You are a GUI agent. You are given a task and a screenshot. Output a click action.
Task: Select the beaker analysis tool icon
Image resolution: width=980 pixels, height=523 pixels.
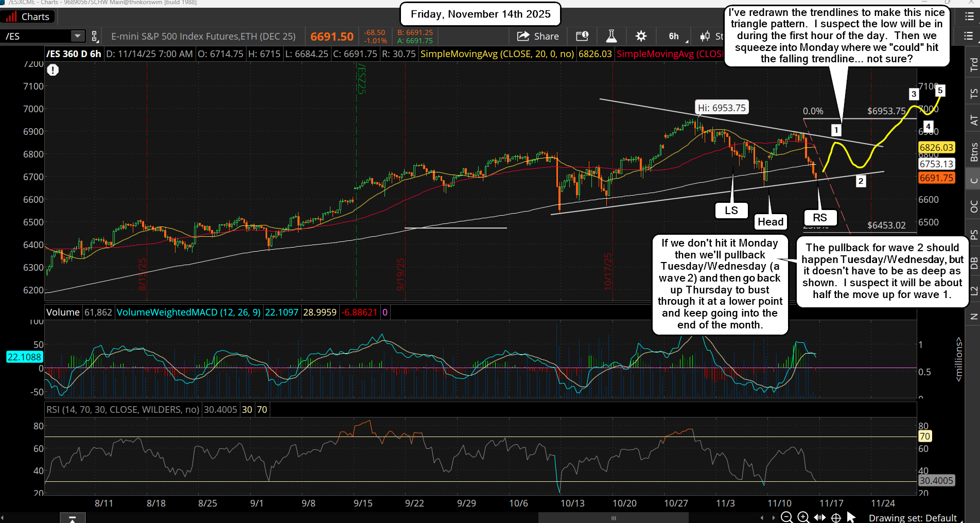(611, 36)
